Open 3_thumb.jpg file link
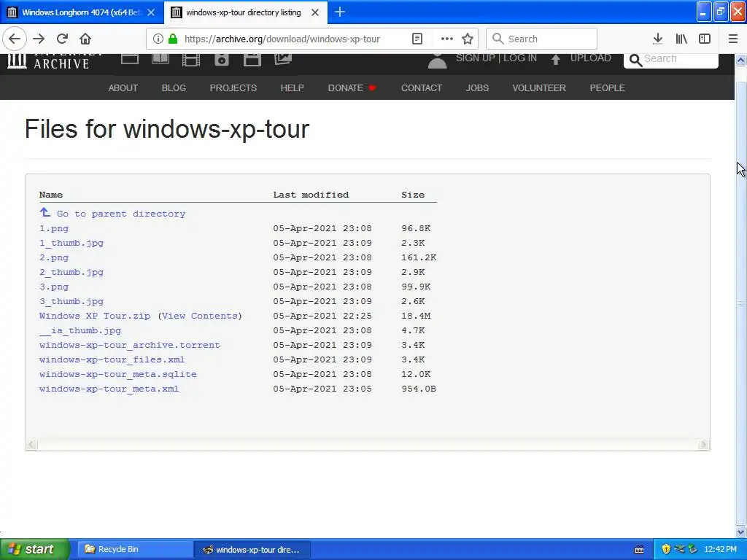Screen dimensions: 747x560 [71, 301]
